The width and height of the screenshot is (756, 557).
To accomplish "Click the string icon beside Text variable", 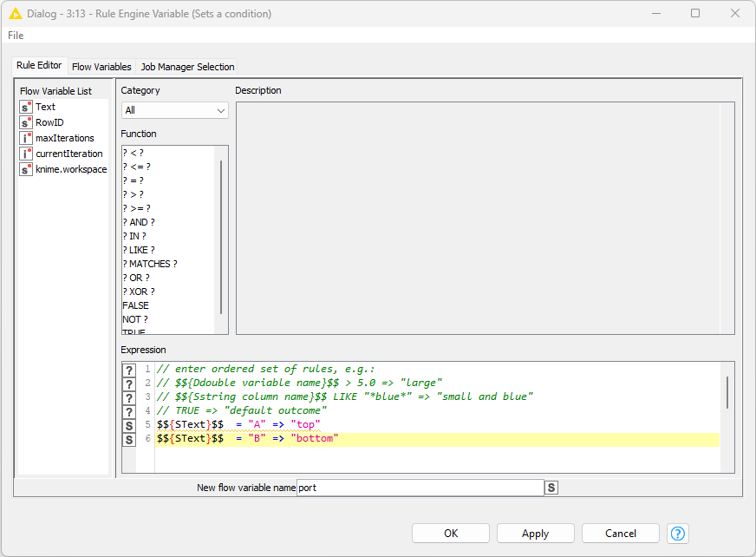I will click(25, 107).
